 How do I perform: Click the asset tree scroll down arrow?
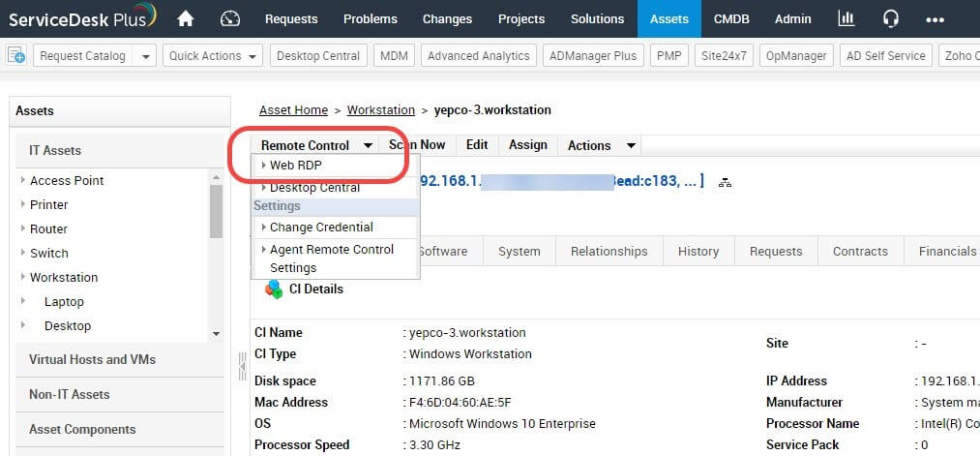(217, 334)
